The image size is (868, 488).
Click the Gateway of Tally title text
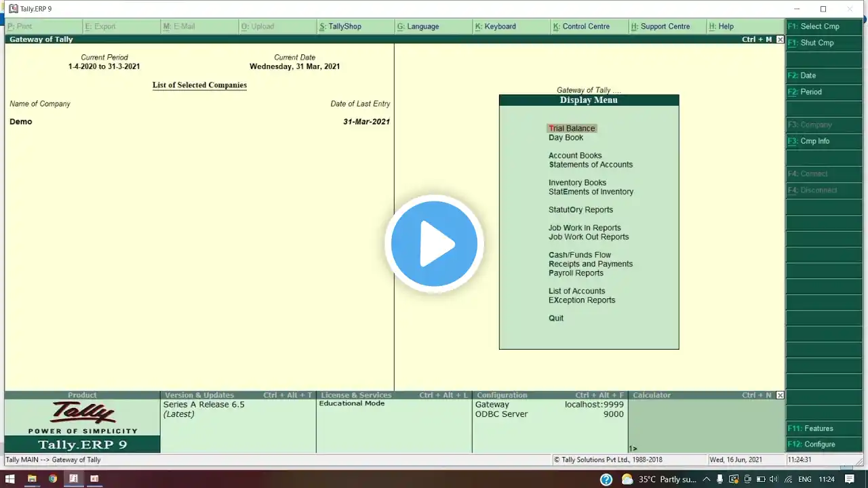pos(41,39)
